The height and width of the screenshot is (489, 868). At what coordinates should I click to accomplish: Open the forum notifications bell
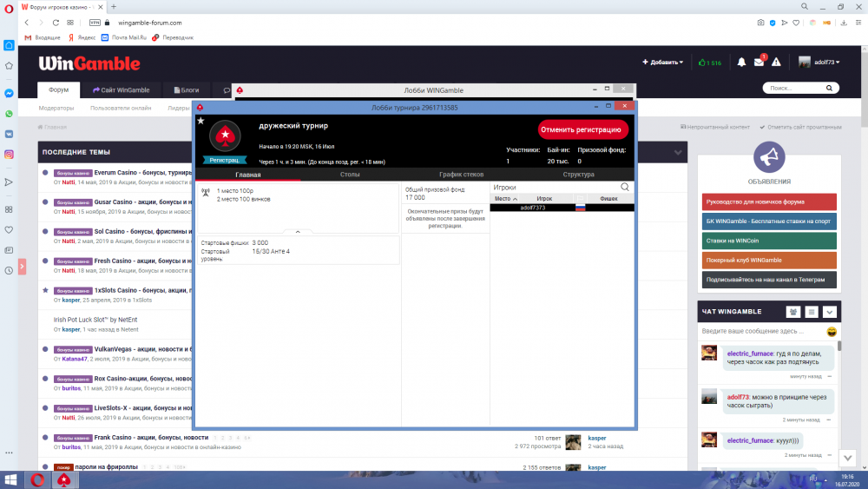coord(741,63)
